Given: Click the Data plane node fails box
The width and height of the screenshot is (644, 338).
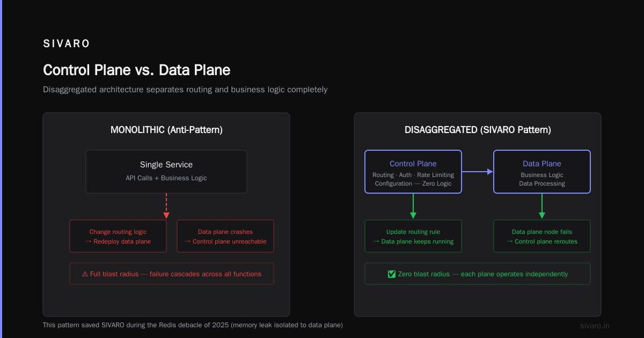Looking at the screenshot, I should click(x=542, y=236).
